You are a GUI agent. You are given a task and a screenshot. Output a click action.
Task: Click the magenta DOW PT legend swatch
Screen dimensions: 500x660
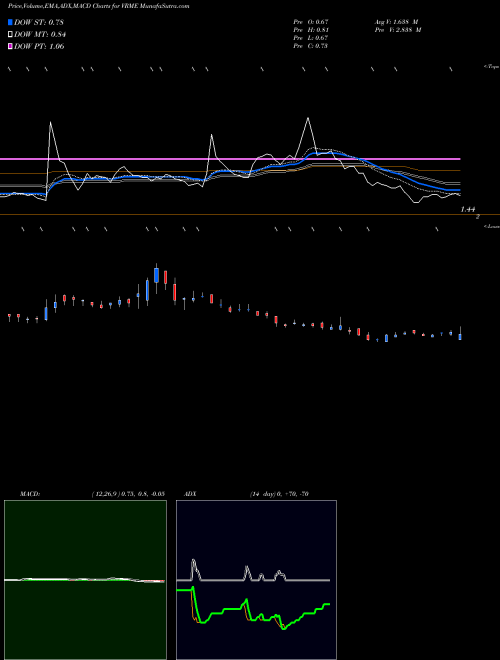10,46
